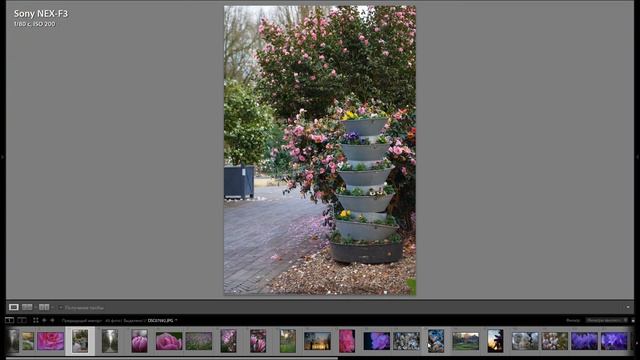Viewport: 640px width, 360px height.
Task: Select the landscape pink tulip thumbnail
Action: [169, 341]
